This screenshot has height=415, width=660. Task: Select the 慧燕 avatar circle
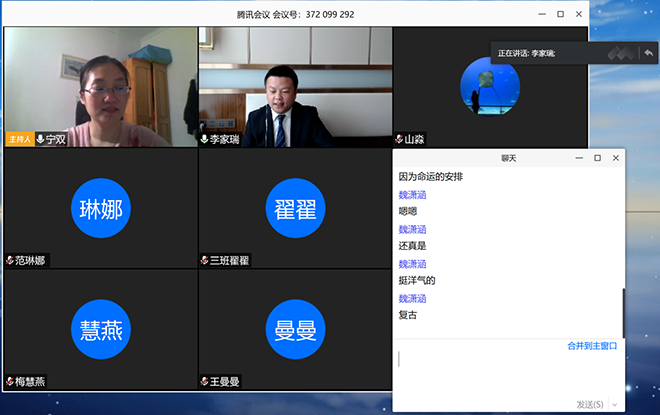point(101,329)
